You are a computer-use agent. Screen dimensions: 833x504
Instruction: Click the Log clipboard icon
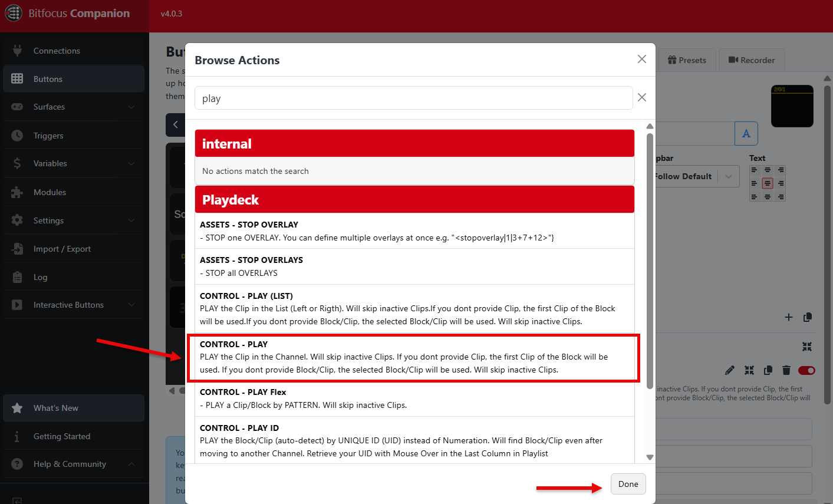tap(17, 277)
